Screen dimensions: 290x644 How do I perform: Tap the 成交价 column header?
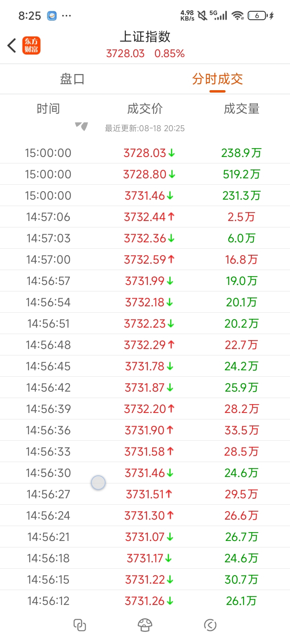click(145, 109)
